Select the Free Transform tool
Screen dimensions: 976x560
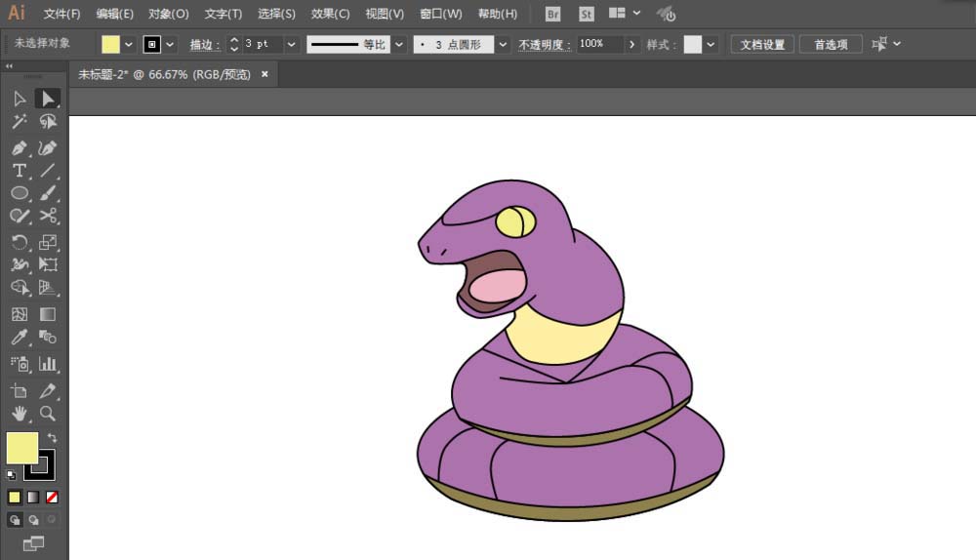point(47,264)
